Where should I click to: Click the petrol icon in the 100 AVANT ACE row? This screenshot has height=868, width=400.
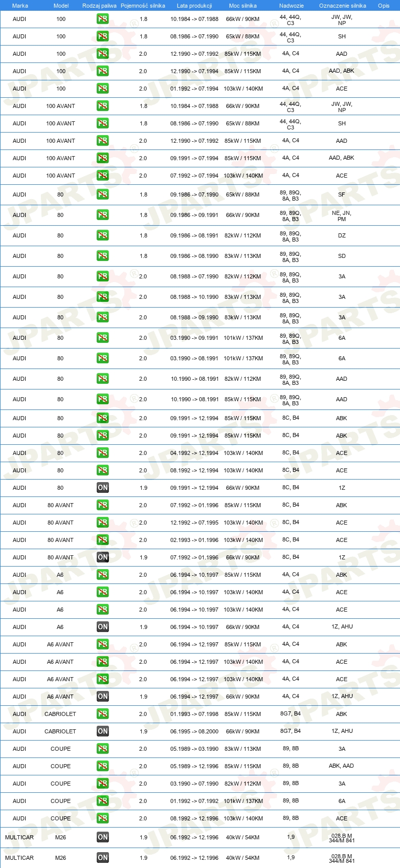(x=103, y=176)
